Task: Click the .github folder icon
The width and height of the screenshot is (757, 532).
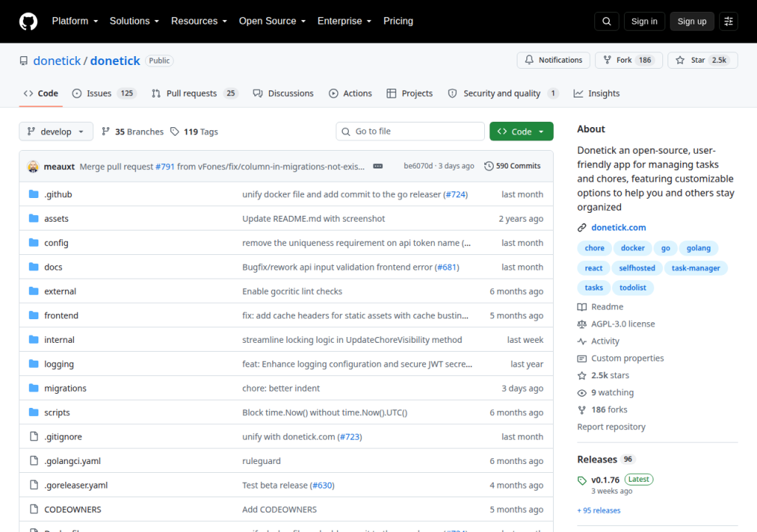Action: 33,194
